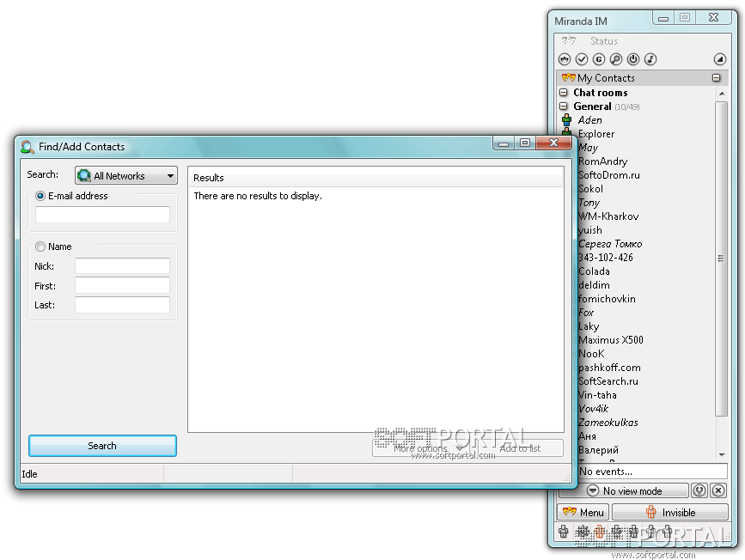This screenshot has height=560, width=745.
Task: Click the contact list scrollbar down arrow
Action: [x=722, y=454]
